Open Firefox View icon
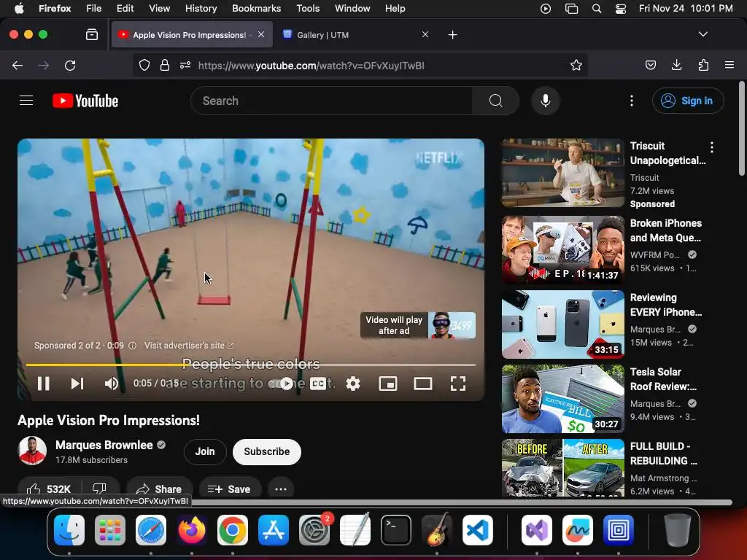The height and width of the screenshot is (560, 747). tap(91, 35)
